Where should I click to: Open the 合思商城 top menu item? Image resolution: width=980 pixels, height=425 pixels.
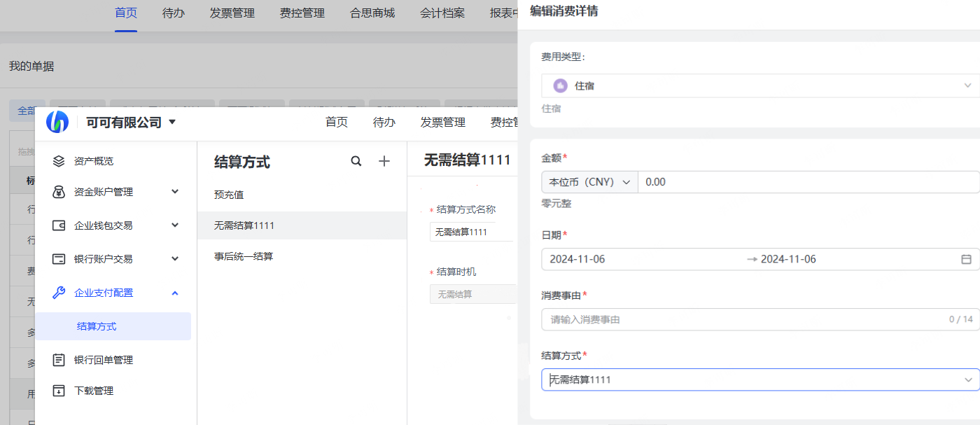pos(372,13)
